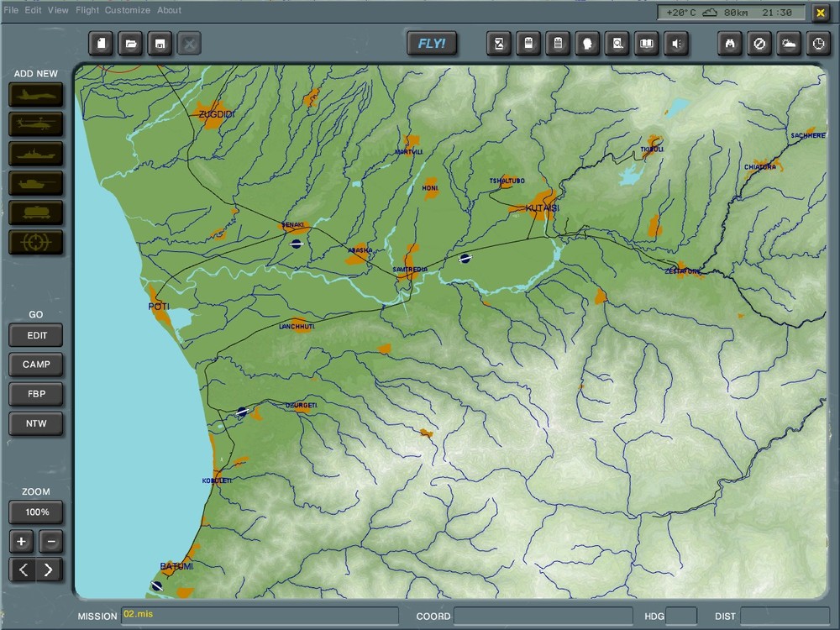Create a new mission with blank file icon
Screen dimensions: 840x630
pos(101,43)
